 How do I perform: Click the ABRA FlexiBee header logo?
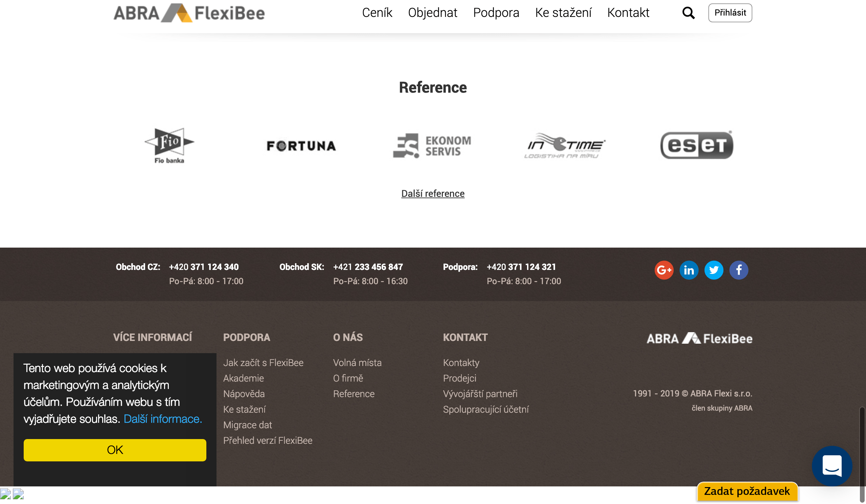[x=189, y=13]
